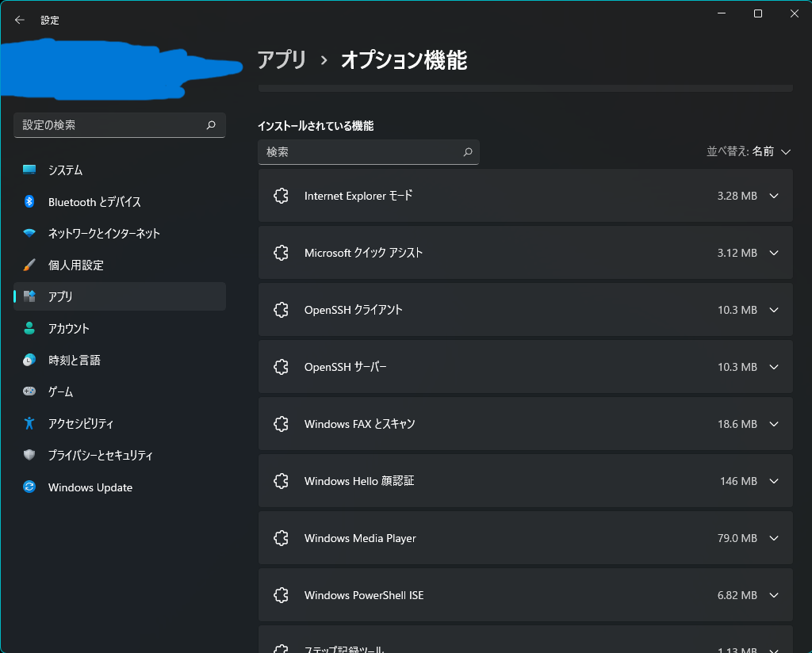Click the 3.12 MB size value

(737, 253)
